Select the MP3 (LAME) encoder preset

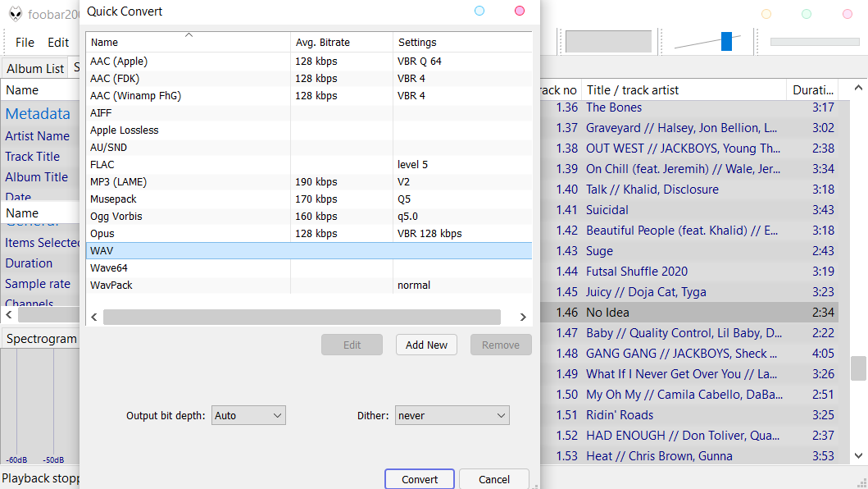coord(164,181)
